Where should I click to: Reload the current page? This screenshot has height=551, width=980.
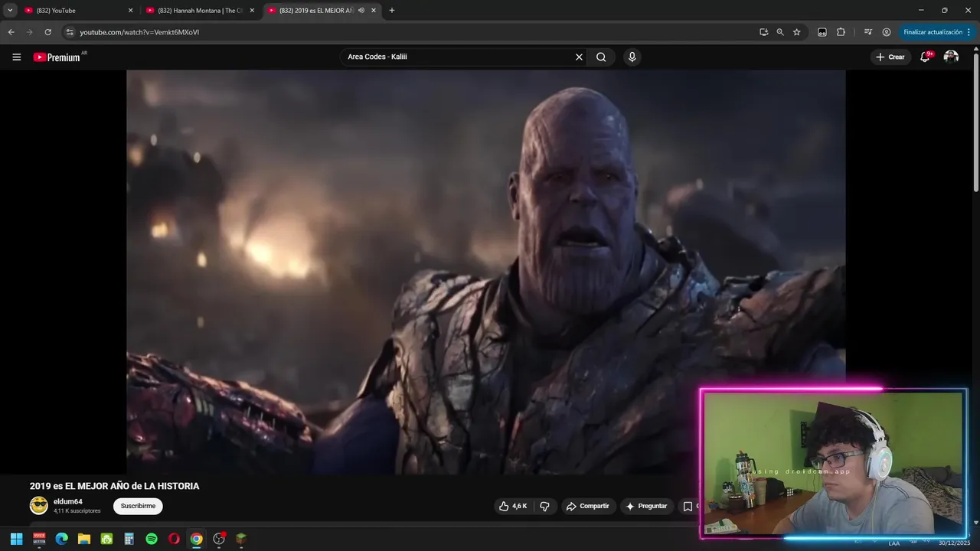point(47,32)
